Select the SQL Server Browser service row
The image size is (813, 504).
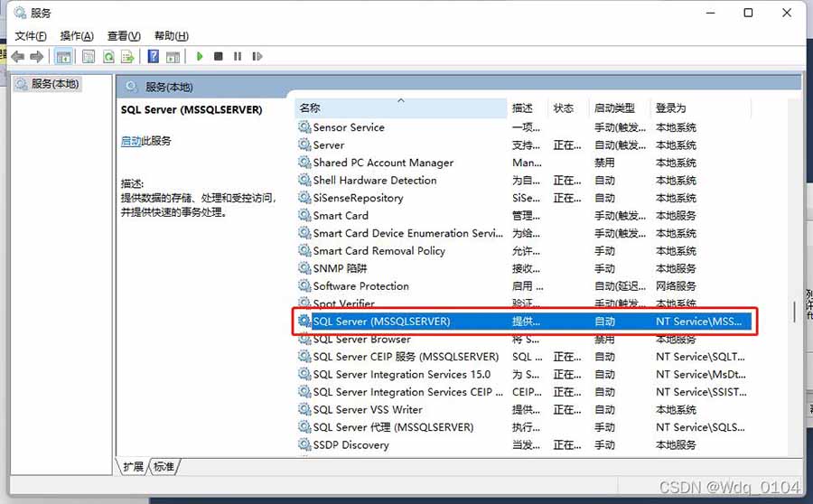[361, 340]
